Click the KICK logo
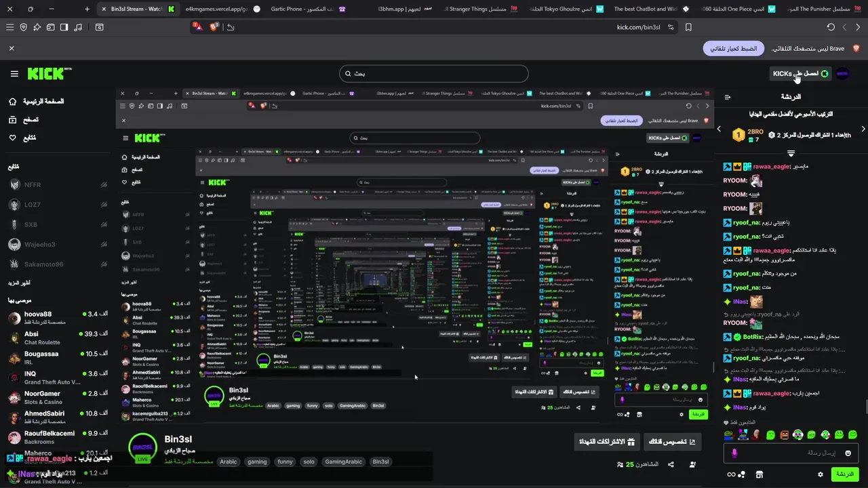The image size is (868, 488). [49, 73]
